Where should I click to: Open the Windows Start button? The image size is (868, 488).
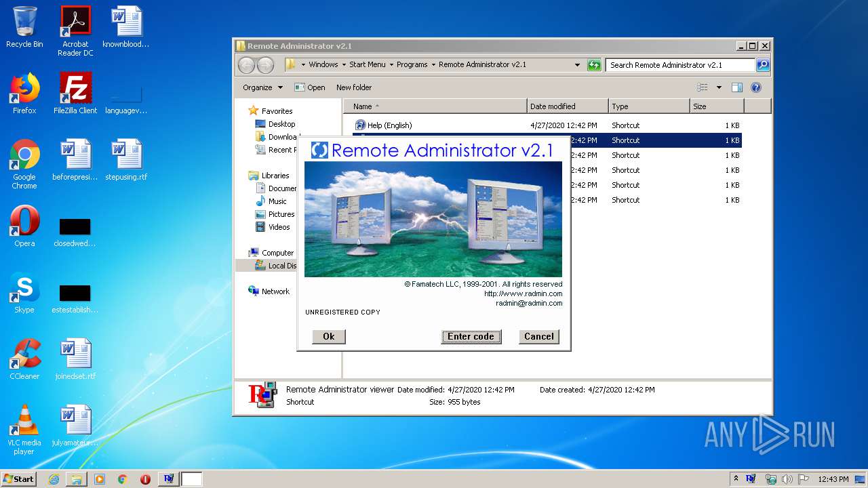tap(19, 479)
